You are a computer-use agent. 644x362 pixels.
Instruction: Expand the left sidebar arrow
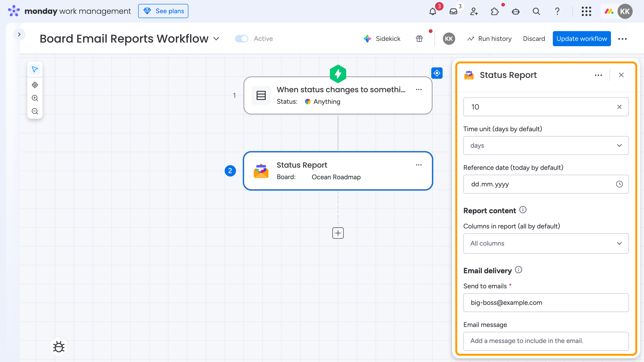coord(19,34)
